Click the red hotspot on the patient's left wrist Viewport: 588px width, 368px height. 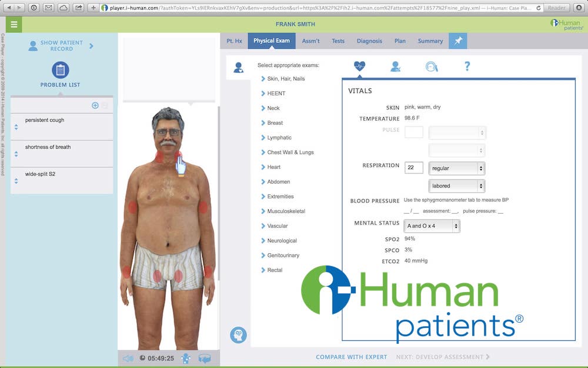coord(208,271)
